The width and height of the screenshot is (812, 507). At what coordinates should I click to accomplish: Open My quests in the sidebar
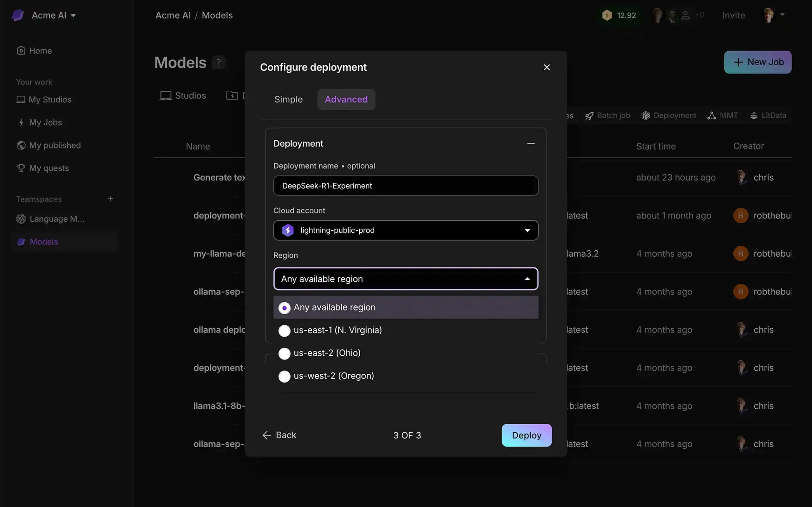tap(43, 168)
